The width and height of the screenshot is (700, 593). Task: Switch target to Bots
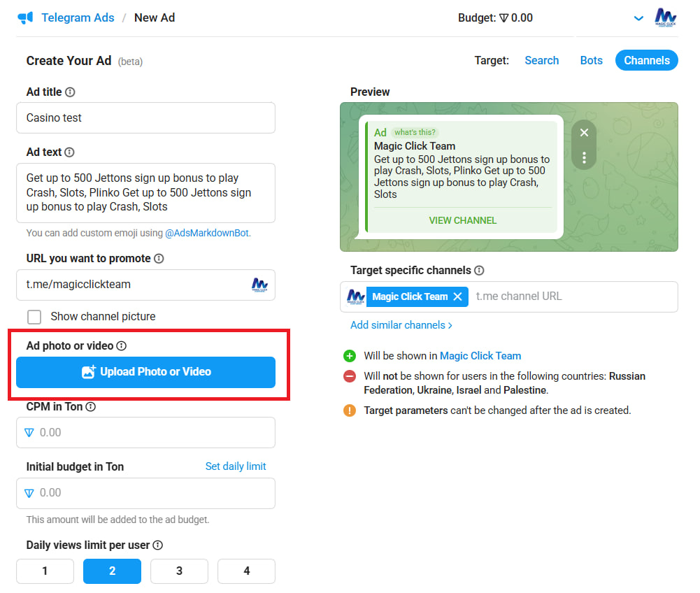[591, 60]
